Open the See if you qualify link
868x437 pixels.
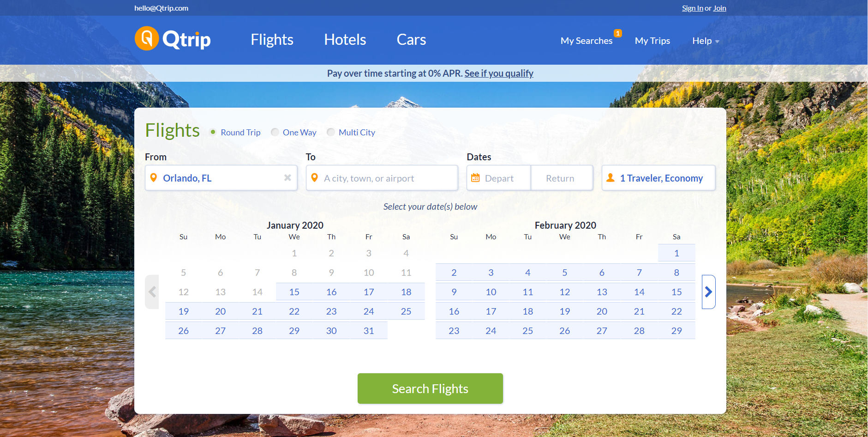[x=499, y=73]
